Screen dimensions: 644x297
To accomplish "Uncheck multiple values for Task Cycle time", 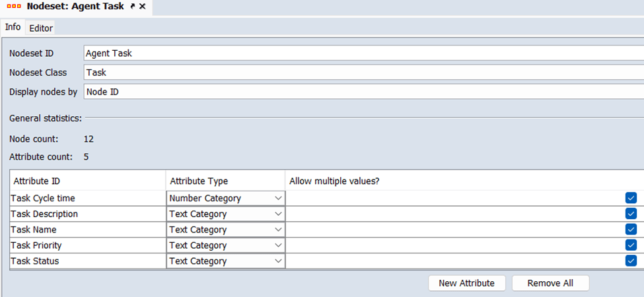I will click(x=631, y=198).
